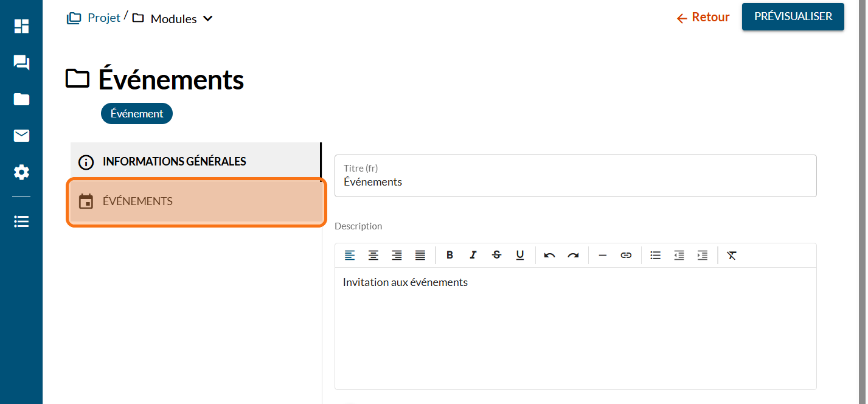Click the Prévisualiser button

[x=793, y=17]
